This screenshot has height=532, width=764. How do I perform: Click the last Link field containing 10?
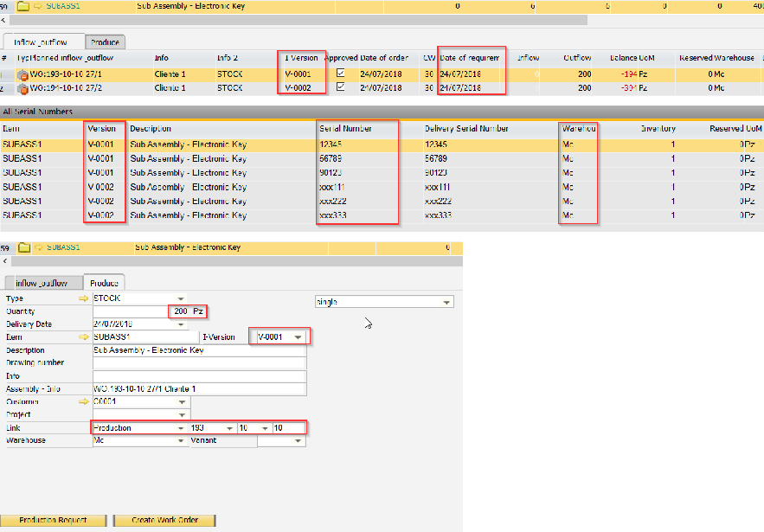(289, 427)
